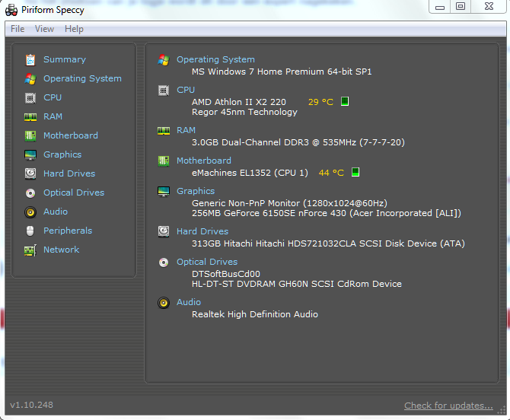
Task: Click version number v1.10.248 in status bar
Action: pos(31,405)
